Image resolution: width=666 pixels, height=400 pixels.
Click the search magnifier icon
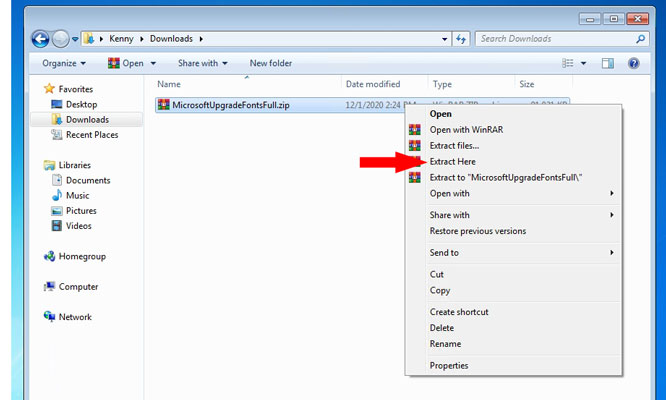(x=641, y=39)
